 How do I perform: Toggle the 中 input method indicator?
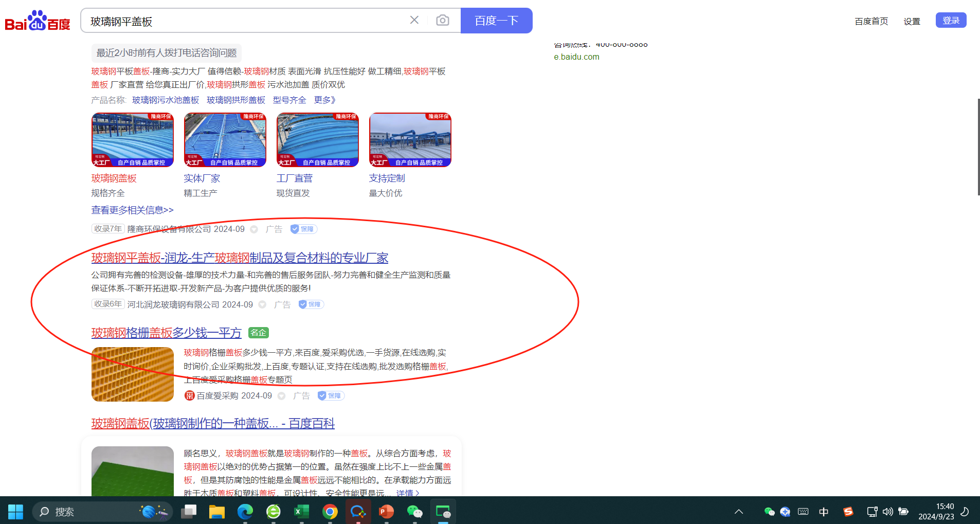point(824,512)
